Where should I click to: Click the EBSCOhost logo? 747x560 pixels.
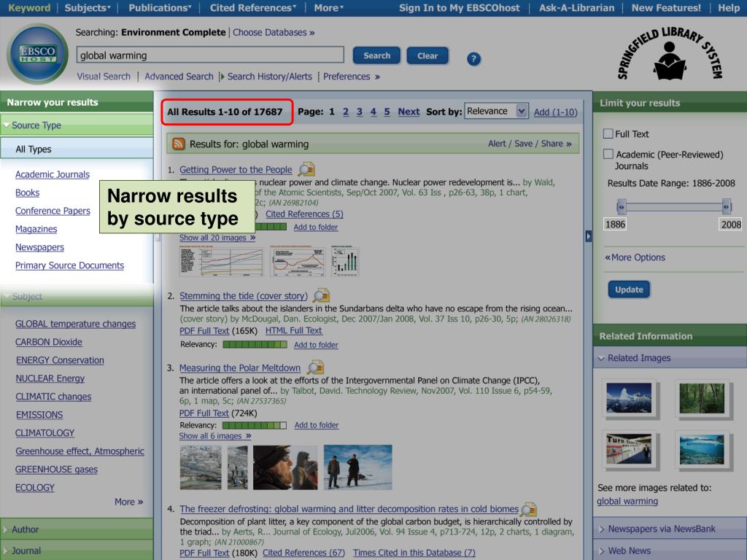37,53
